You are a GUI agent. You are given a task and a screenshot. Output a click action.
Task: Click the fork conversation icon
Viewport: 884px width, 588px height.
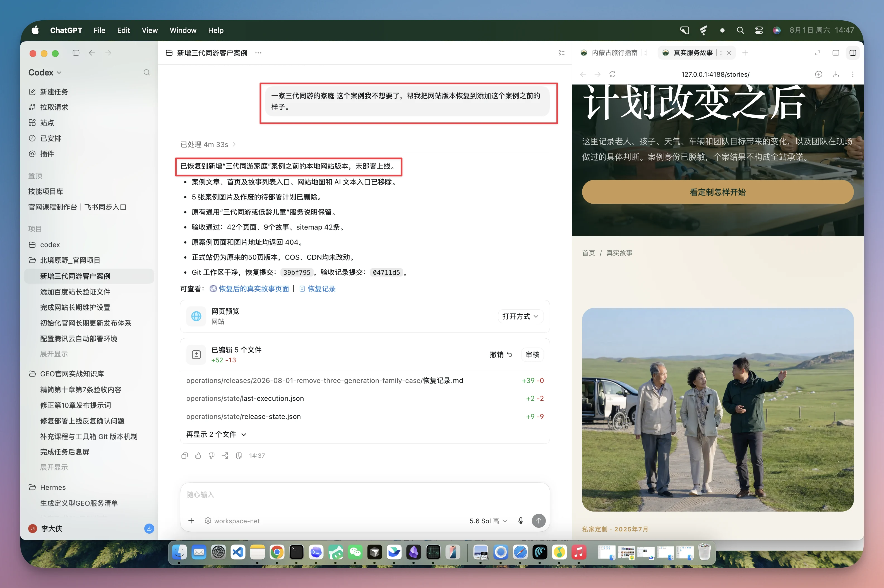(239, 456)
